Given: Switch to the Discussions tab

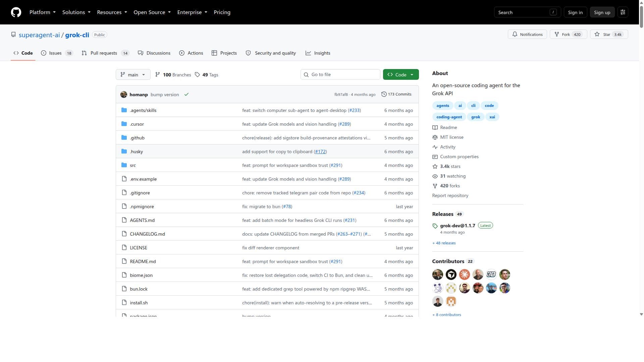Looking at the screenshot, I should point(154,53).
